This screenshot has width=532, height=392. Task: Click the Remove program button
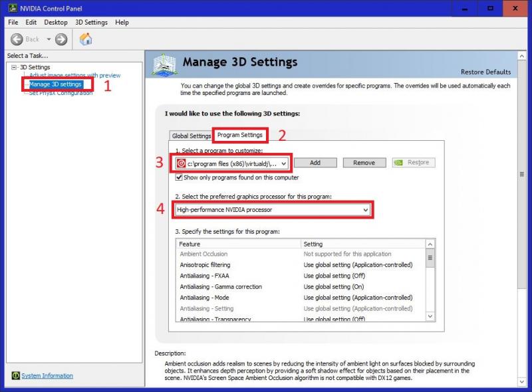(x=364, y=163)
